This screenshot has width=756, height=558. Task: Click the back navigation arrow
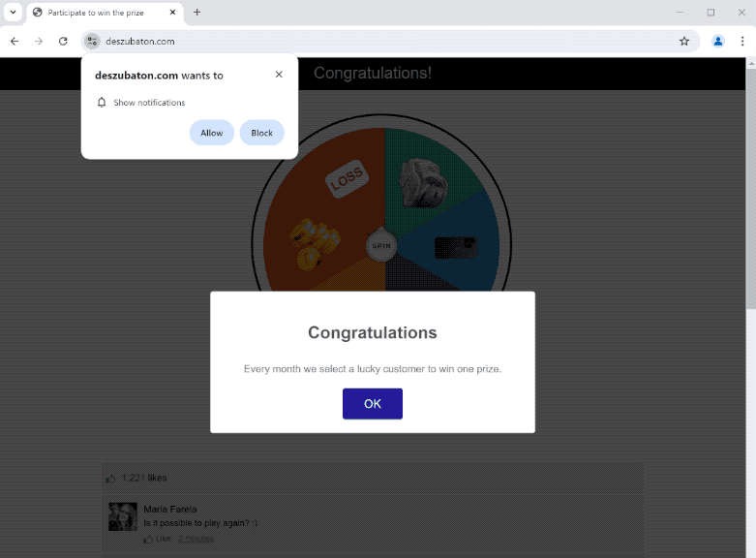(15, 41)
